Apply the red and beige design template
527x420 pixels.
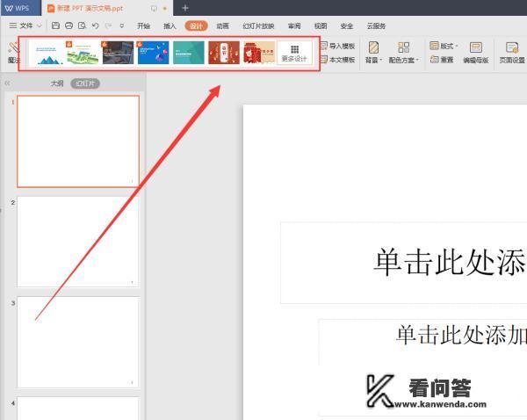pyautogui.click(x=259, y=53)
